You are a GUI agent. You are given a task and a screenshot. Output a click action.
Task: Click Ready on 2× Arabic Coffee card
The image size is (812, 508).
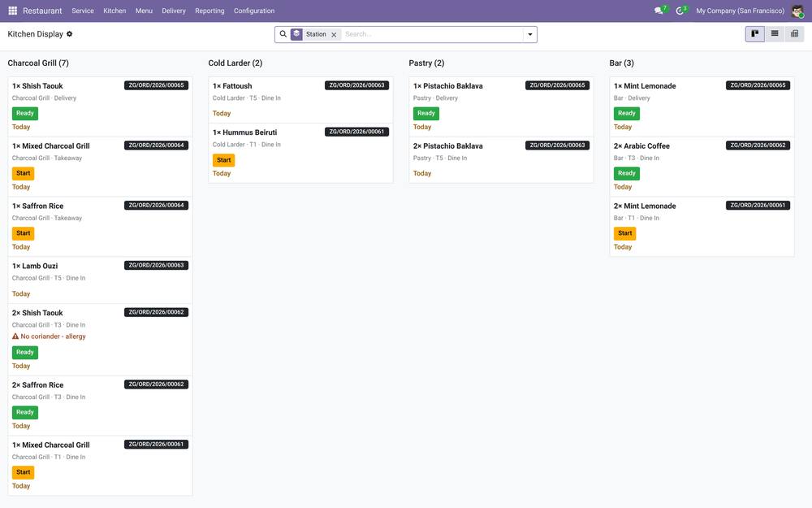(627, 173)
